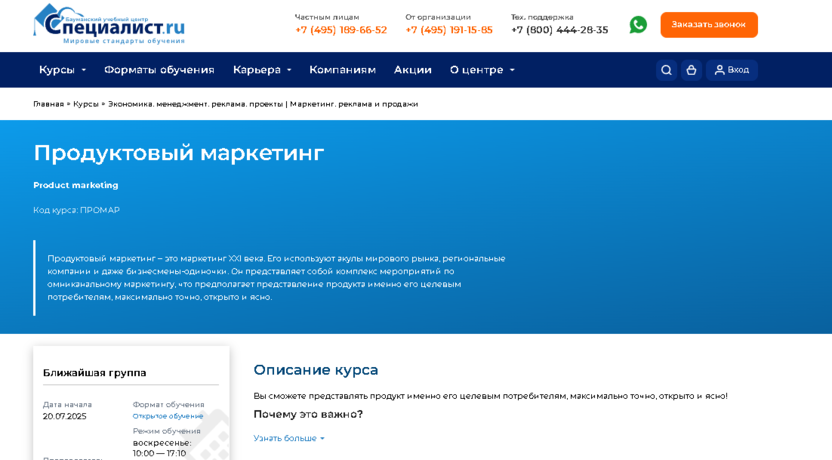Open Маркетинг, реклама и продажи breadcrumb
This screenshot has height=460, width=832.
pyautogui.click(x=354, y=104)
